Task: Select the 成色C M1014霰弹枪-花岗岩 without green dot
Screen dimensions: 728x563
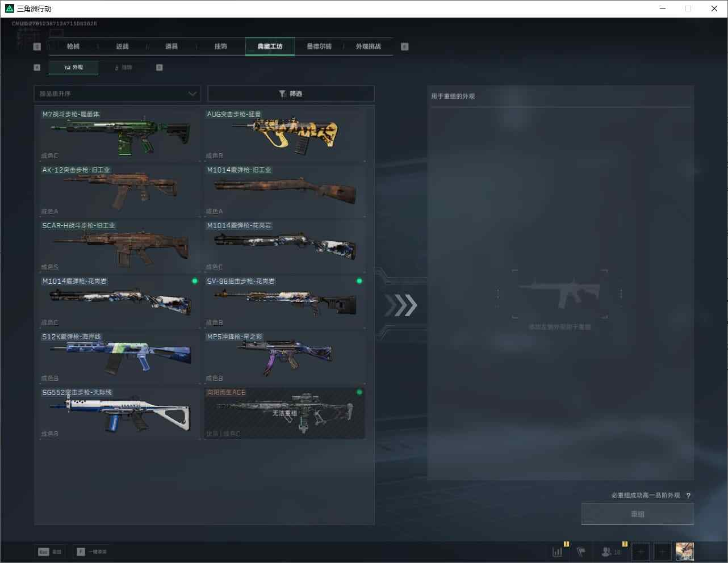Action: (x=284, y=246)
